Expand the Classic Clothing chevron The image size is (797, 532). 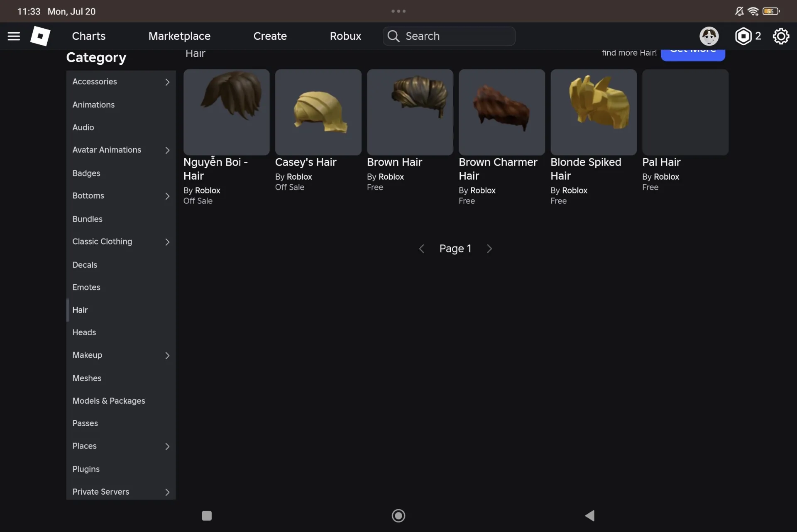(167, 242)
